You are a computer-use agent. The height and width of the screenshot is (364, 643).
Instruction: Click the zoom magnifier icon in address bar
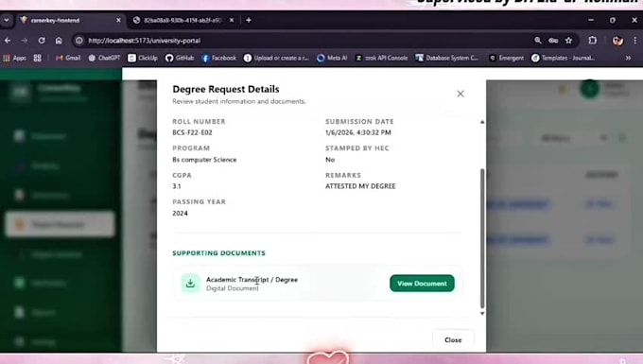pyautogui.click(x=538, y=40)
